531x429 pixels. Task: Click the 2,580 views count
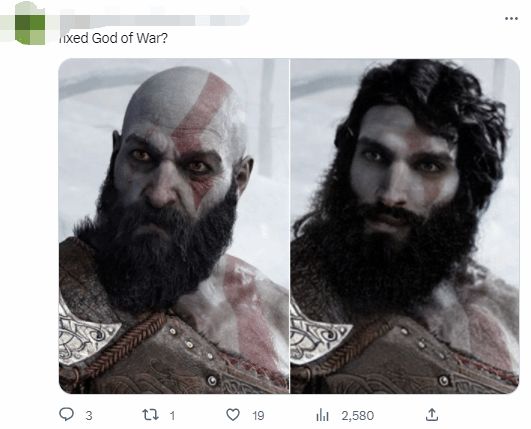(358, 415)
